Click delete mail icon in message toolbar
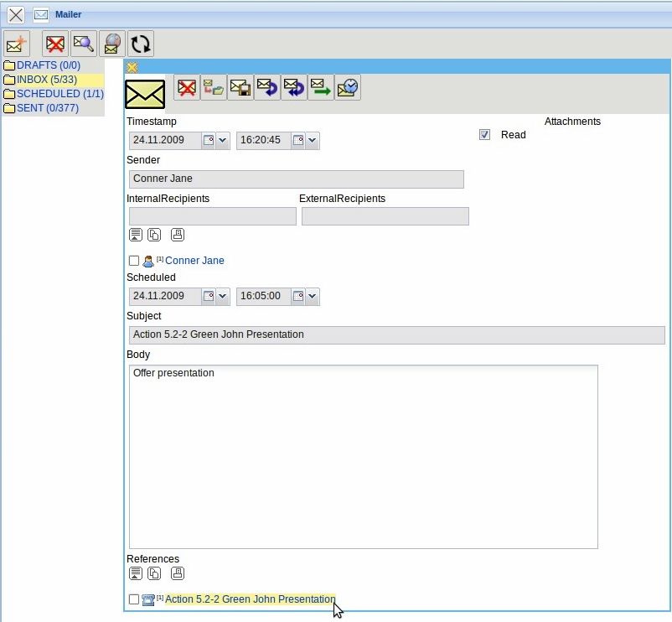The width and height of the screenshot is (672, 622). click(187, 87)
